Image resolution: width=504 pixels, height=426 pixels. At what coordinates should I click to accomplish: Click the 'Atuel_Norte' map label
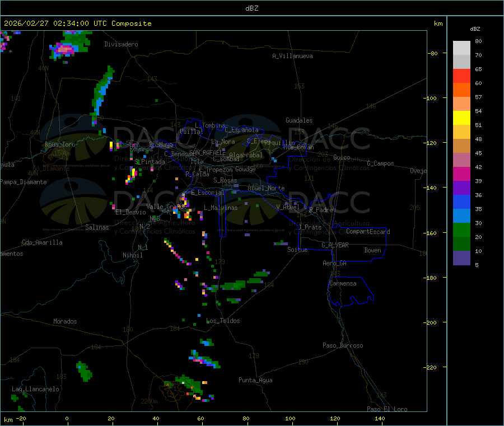tap(266, 188)
